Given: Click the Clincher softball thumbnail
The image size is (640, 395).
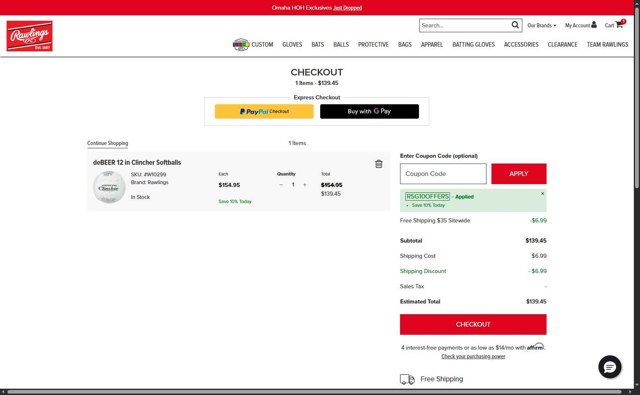Looking at the screenshot, I should [109, 187].
